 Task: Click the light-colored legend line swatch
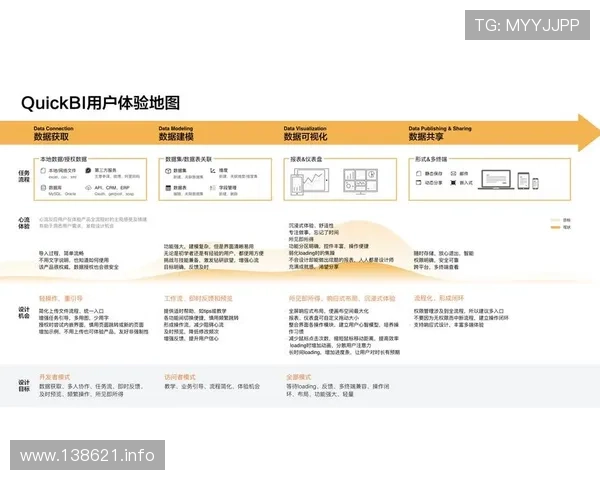[555, 220]
